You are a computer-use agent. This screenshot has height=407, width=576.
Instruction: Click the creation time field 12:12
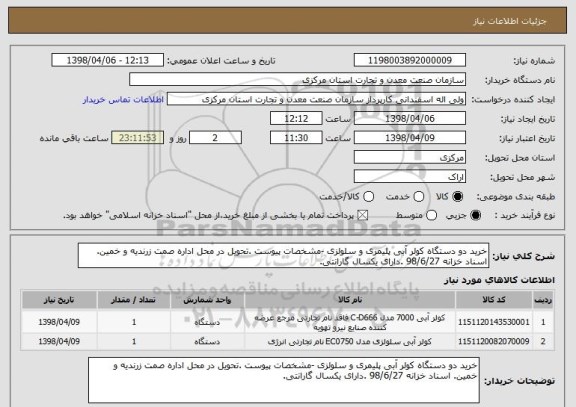(296, 118)
